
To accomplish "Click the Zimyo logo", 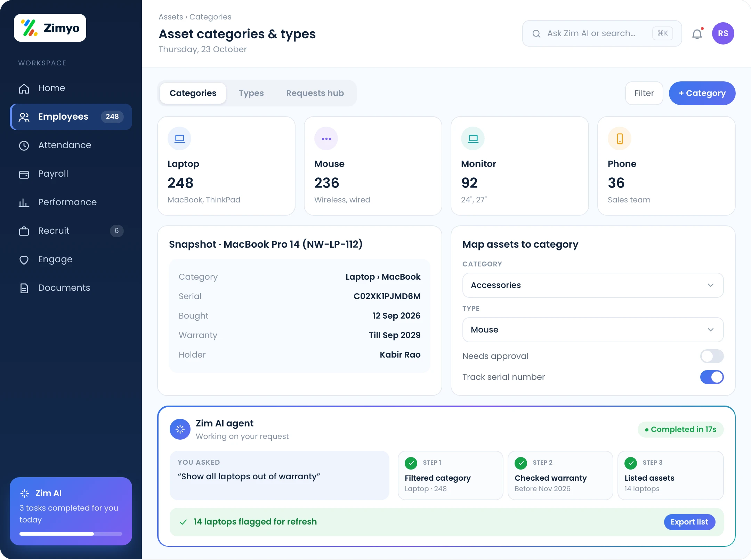I will pos(50,28).
